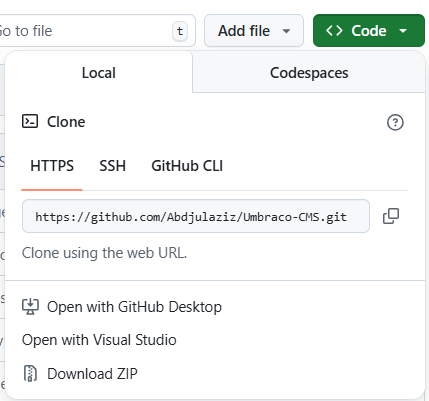
Task: Focus the Go to file search box
Action: coord(97,31)
